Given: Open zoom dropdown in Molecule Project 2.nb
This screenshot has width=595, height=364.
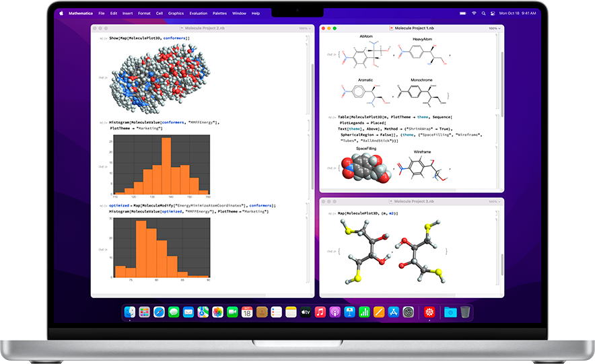Looking at the screenshot, I should click(304, 28).
